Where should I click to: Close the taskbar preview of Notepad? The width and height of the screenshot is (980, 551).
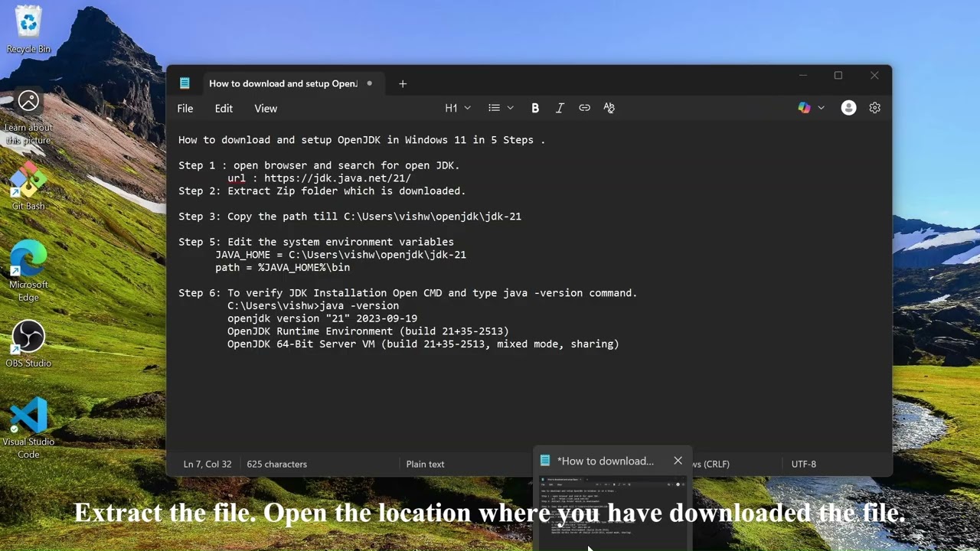[678, 461]
